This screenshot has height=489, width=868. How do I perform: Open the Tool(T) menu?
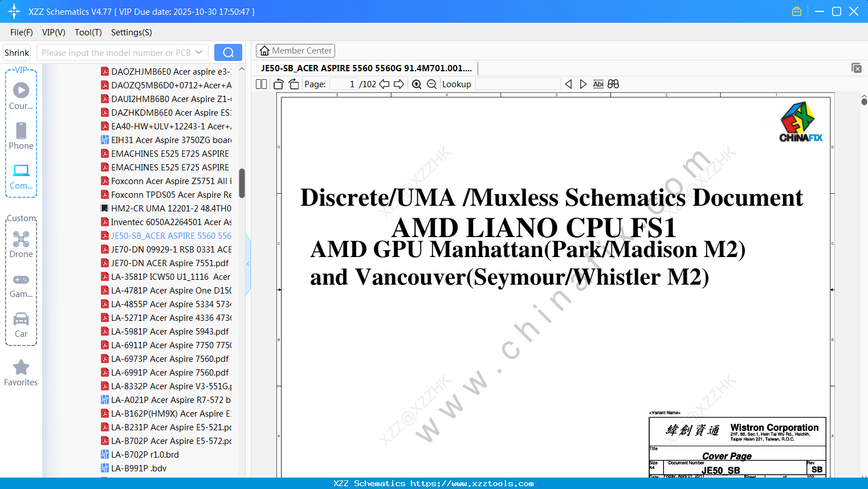pyautogui.click(x=88, y=32)
